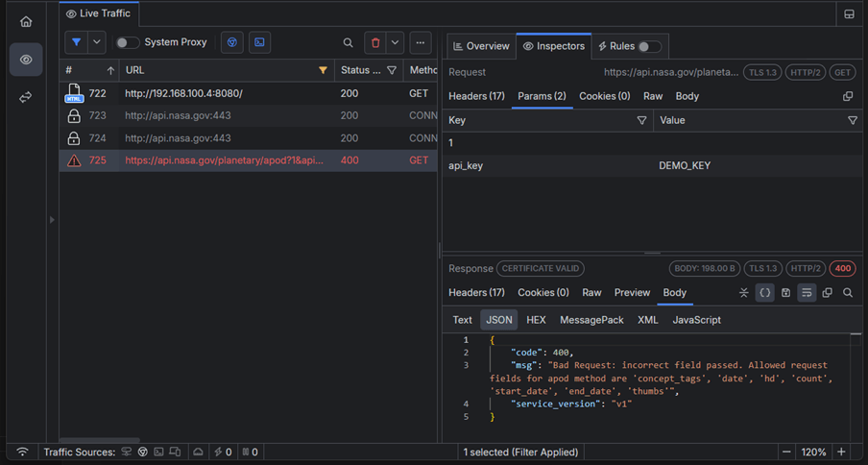Open the Request Raw tab
The height and width of the screenshot is (465, 868).
[x=653, y=96]
